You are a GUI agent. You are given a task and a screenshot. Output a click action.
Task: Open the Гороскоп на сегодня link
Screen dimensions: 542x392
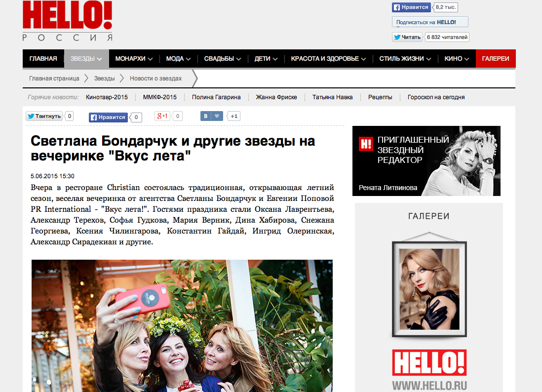click(x=436, y=97)
